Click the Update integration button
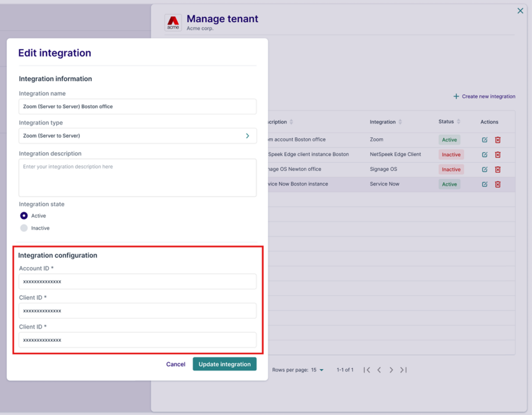Image resolution: width=532 pixels, height=415 pixels. pos(224,364)
